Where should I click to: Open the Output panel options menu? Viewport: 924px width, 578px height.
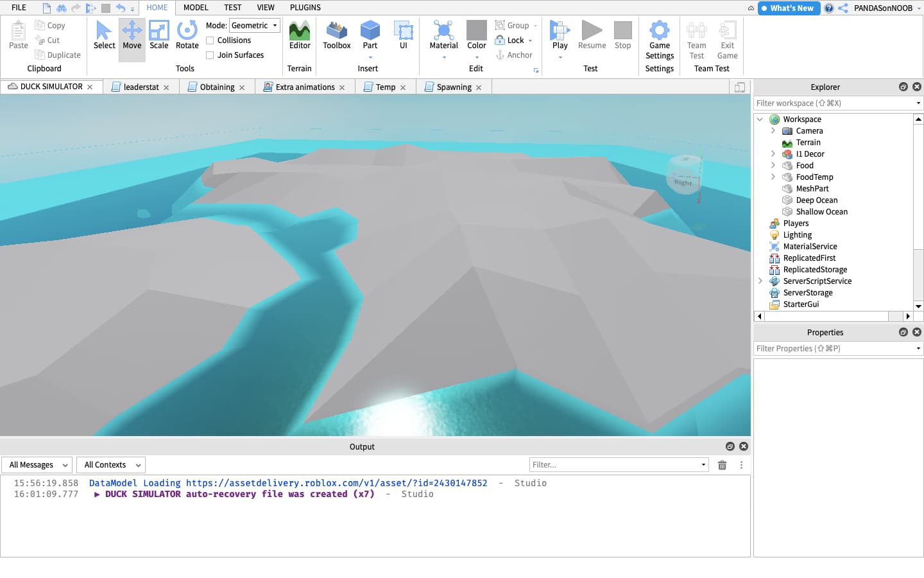[x=741, y=465]
